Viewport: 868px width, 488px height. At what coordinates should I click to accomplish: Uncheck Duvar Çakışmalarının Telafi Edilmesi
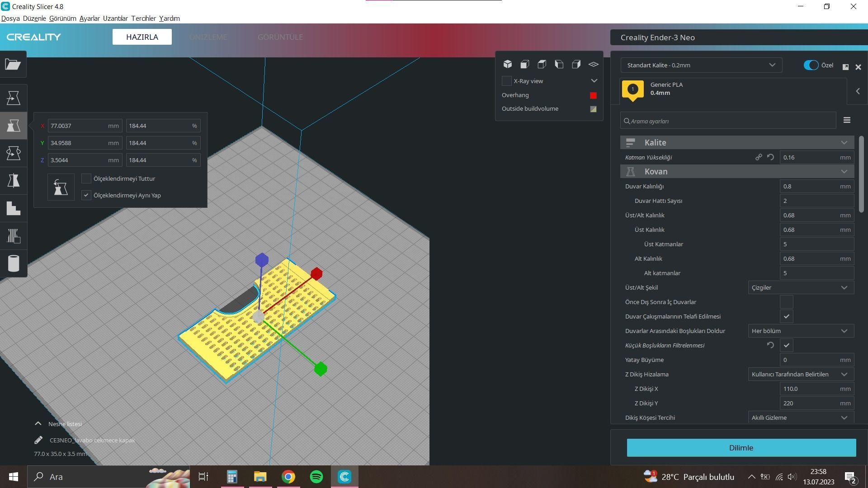[x=786, y=316]
